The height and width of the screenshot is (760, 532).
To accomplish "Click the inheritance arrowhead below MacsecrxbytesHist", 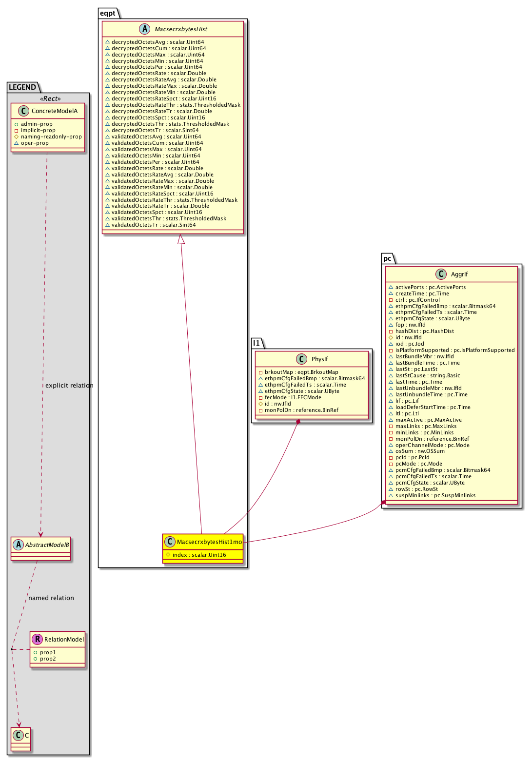I will 181,239.
